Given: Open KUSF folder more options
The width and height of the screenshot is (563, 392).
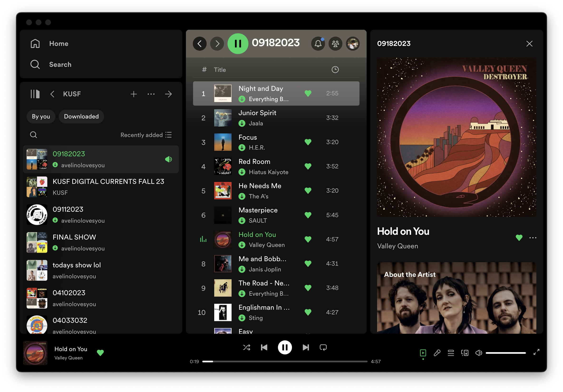Looking at the screenshot, I should pyautogui.click(x=151, y=94).
